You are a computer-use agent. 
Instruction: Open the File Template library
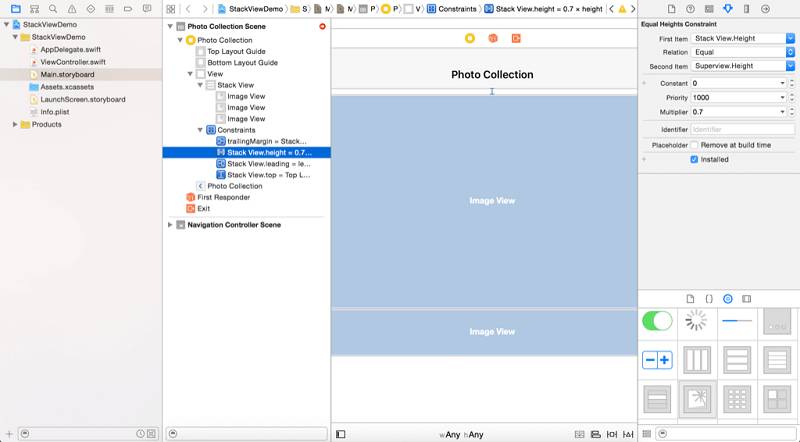click(690, 299)
